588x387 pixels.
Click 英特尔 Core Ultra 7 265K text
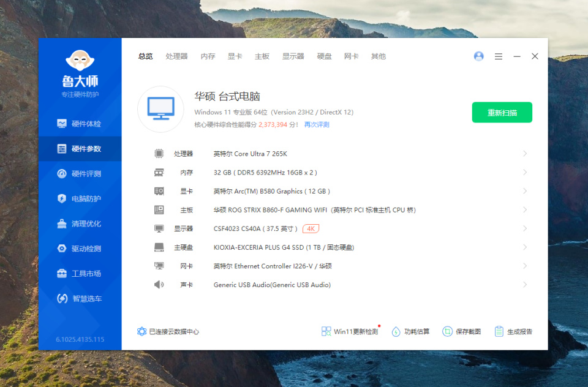click(x=251, y=154)
